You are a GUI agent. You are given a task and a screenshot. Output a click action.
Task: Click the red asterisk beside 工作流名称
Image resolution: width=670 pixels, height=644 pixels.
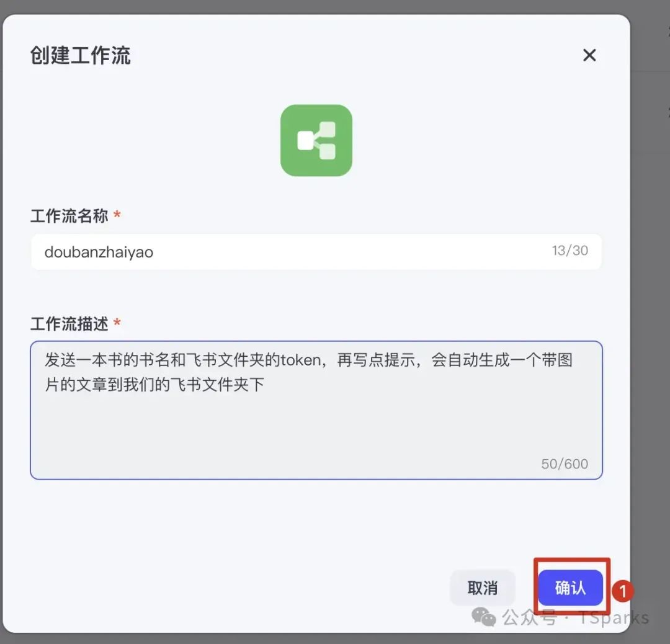click(x=117, y=215)
